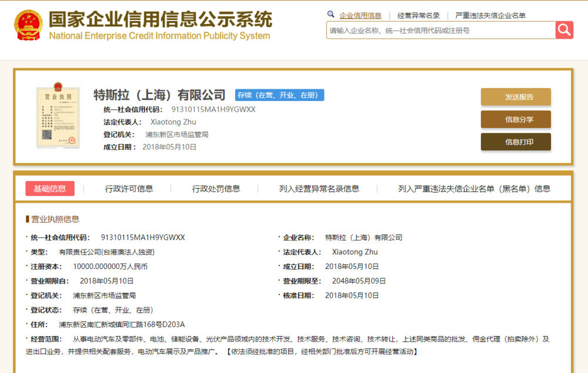The image size is (588, 373).
Task: Click the 企业名称 value in license info
Action: (364, 237)
